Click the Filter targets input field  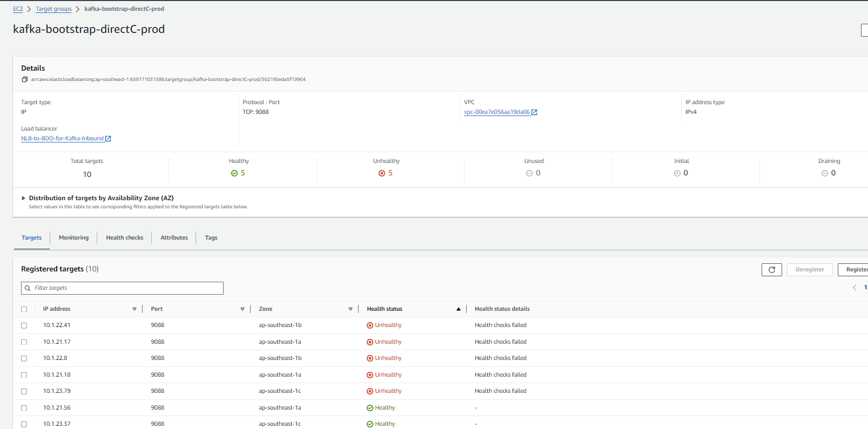pyautogui.click(x=122, y=288)
